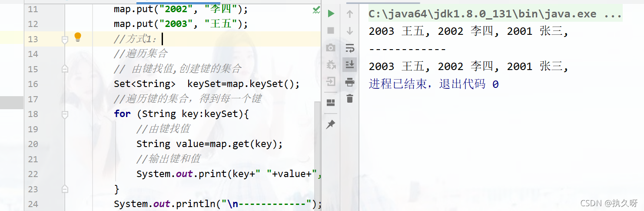The image size is (644, 211).
Task: Click the '进程已结束，退出代码 0' message
Action: tap(434, 84)
